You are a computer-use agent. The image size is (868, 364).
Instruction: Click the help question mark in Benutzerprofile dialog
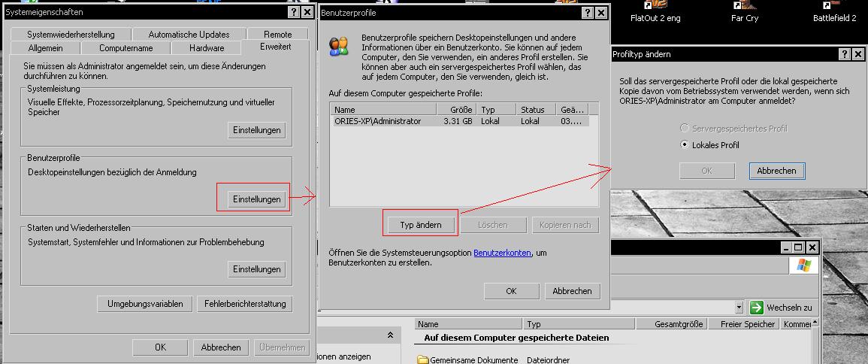pyautogui.click(x=586, y=13)
